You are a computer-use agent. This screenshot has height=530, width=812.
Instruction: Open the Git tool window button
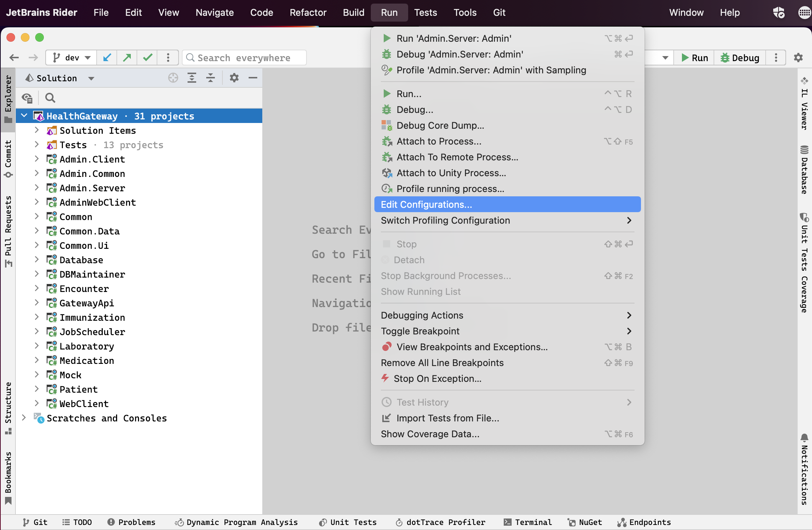[x=35, y=522]
